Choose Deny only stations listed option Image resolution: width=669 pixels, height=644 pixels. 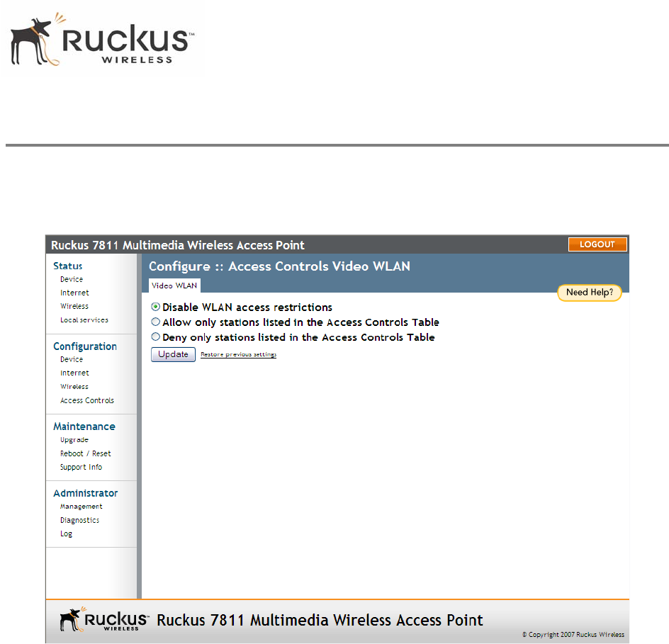point(156,337)
